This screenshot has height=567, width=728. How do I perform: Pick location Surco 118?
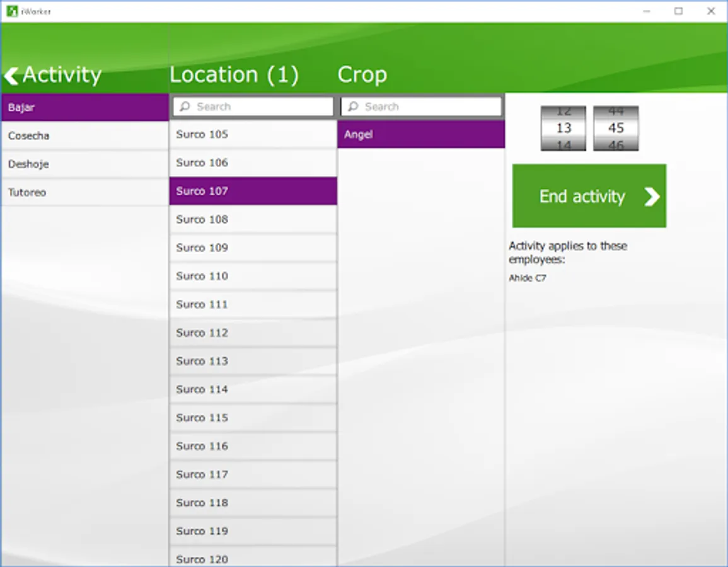[x=253, y=503]
